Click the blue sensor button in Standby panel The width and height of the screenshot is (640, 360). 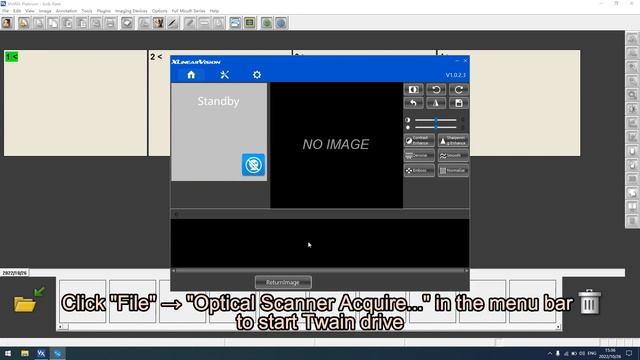[x=253, y=165]
